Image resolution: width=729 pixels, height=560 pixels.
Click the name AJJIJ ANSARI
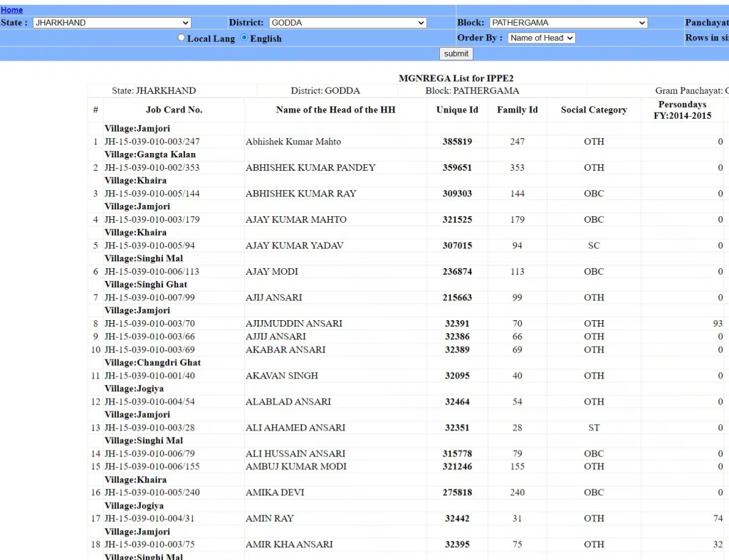tap(276, 337)
